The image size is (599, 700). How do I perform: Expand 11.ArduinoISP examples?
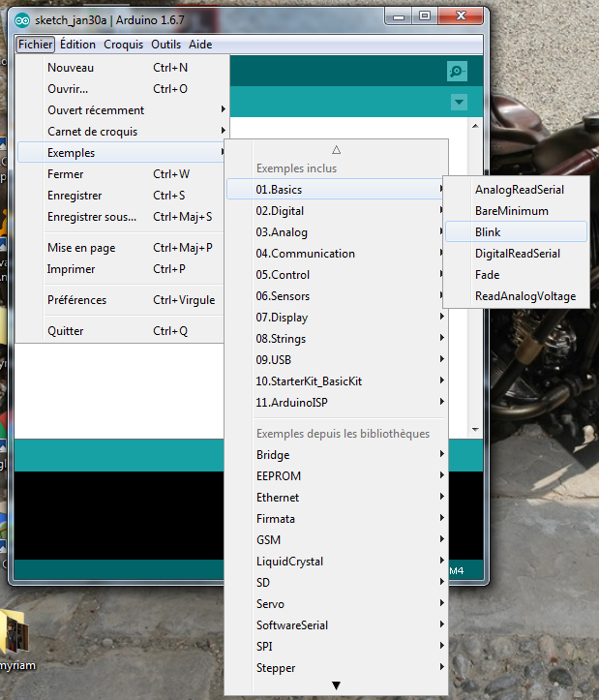pos(336,403)
